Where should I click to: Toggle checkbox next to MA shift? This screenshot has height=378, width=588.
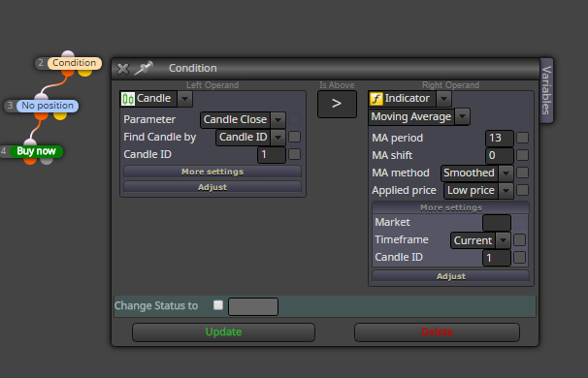pos(522,155)
